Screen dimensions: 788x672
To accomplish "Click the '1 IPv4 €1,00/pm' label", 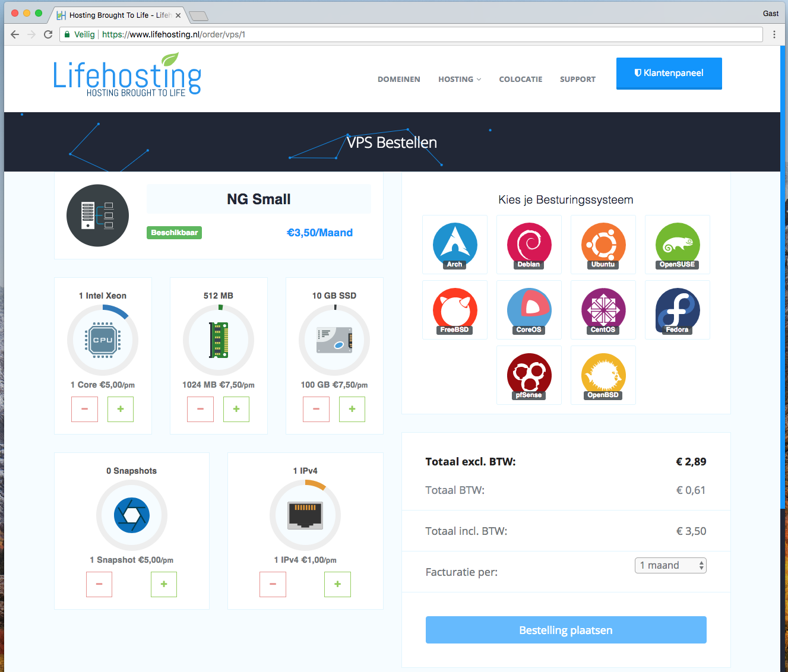I will [305, 560].
